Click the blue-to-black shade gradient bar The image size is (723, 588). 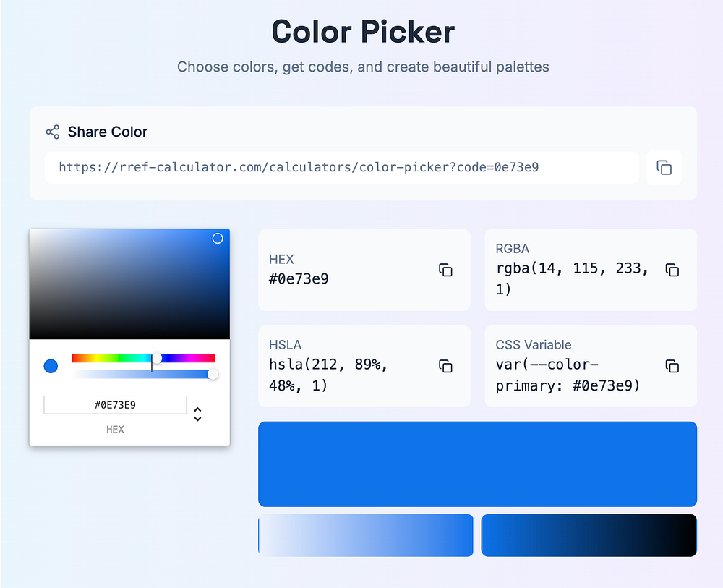click(589, 535)
